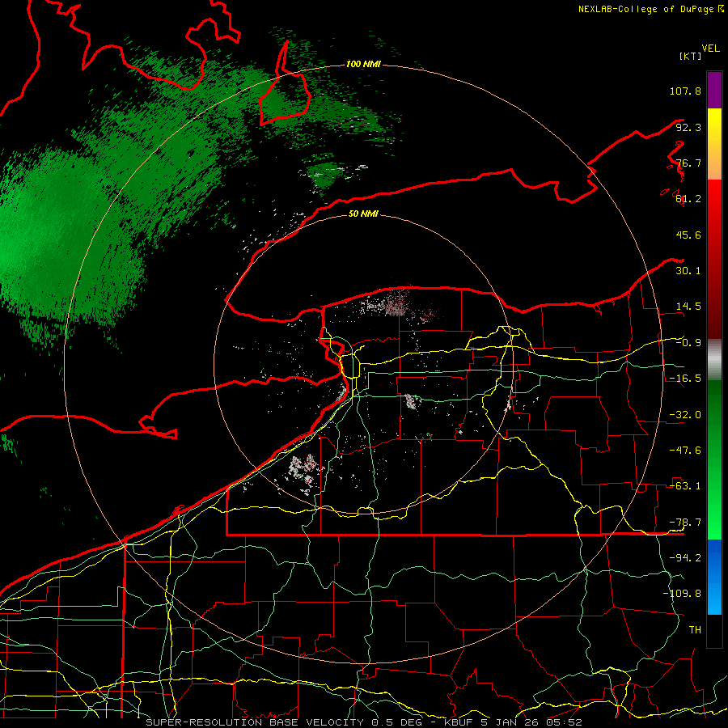This screenshot has height=728, width=728.
Task: Click the 76.7 velocity scale value
Action: click(x=688, y=163)
